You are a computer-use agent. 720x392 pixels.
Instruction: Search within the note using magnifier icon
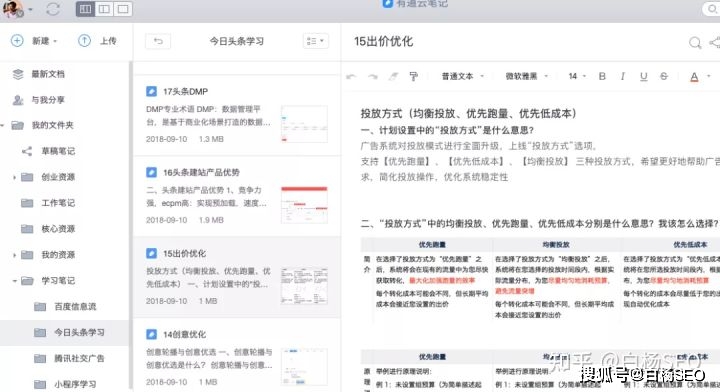click(695, 43)
